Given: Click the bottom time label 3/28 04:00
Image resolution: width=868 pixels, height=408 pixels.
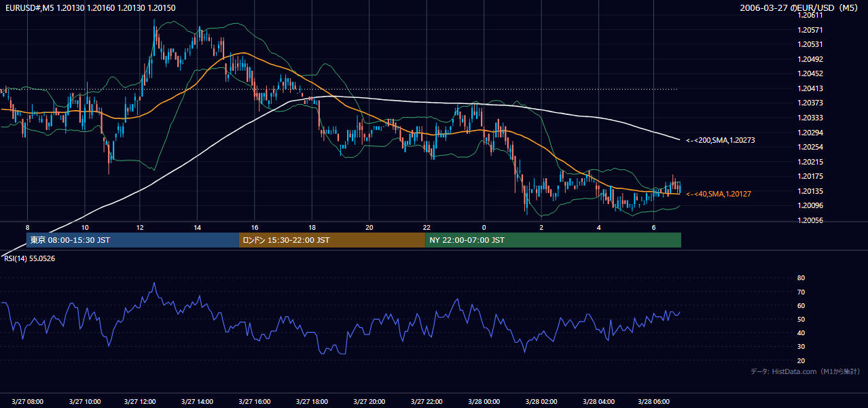Looking at the screenshot, I should pyautogui.click(x=598, y=401).
